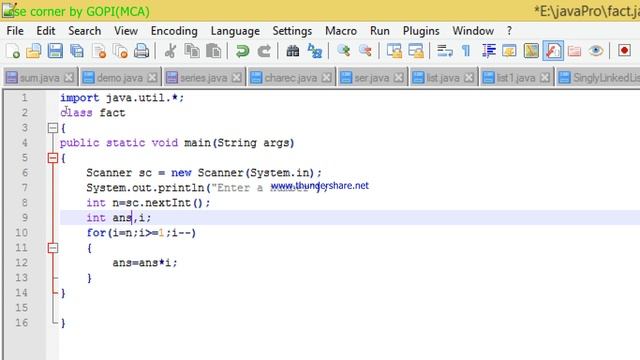Open the Replace toolbar icon
Viewport: 640px width, 360px height.
pos(315,51)
